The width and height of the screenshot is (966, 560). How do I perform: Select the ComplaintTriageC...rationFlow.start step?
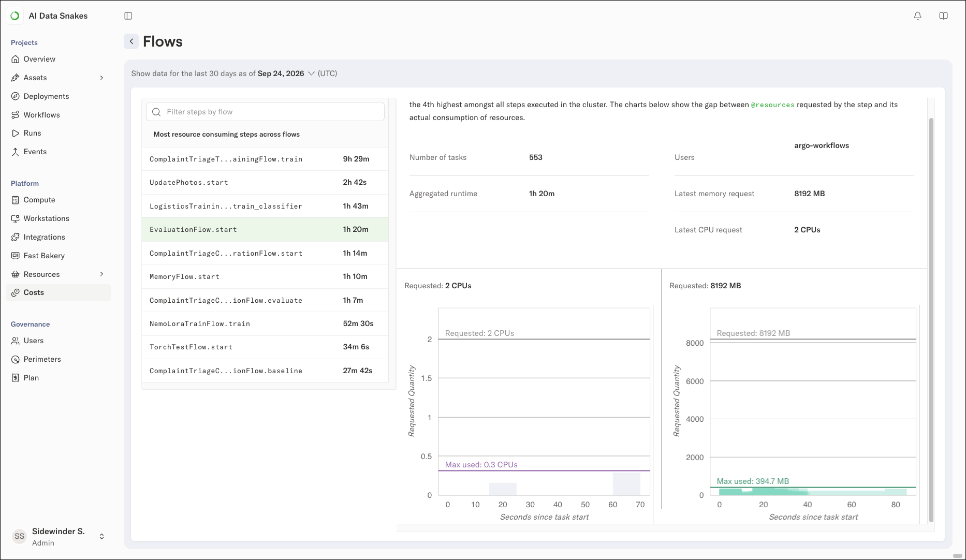(265, 253)
